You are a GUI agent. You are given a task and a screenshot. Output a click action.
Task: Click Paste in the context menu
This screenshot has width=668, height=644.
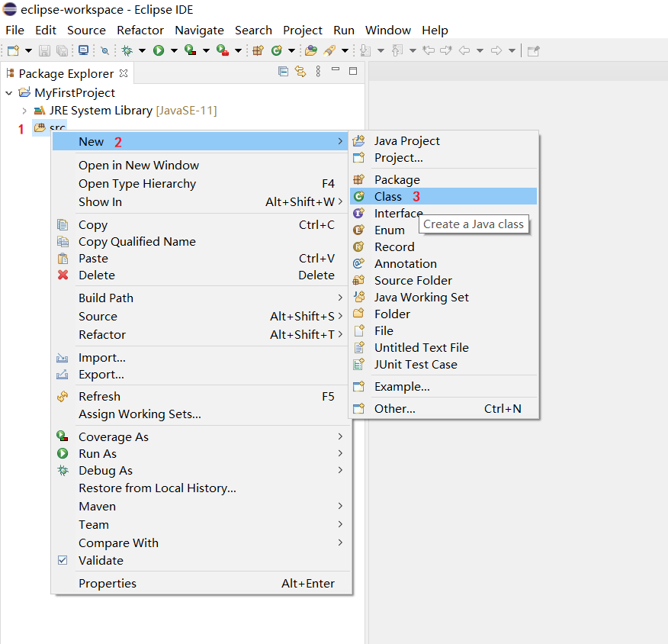click(x=201, y=258)
